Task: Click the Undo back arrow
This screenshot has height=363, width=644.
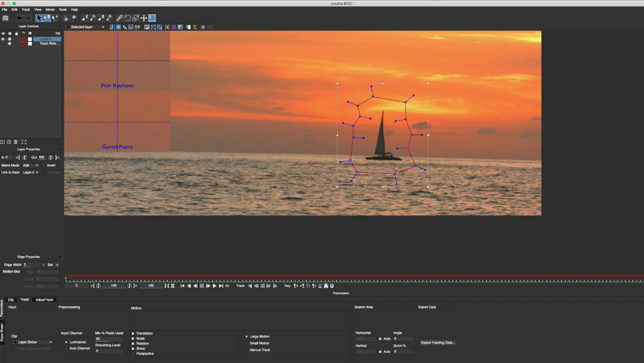Action: [20, 18]
